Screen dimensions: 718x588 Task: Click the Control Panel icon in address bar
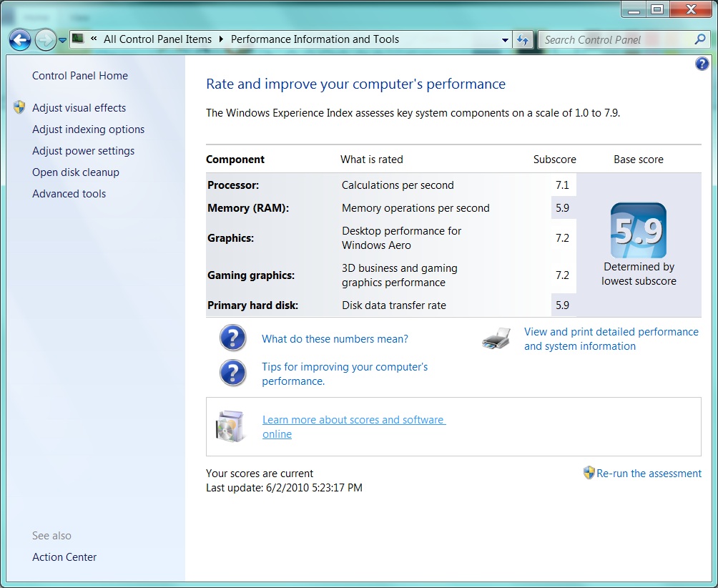(78, 39)
